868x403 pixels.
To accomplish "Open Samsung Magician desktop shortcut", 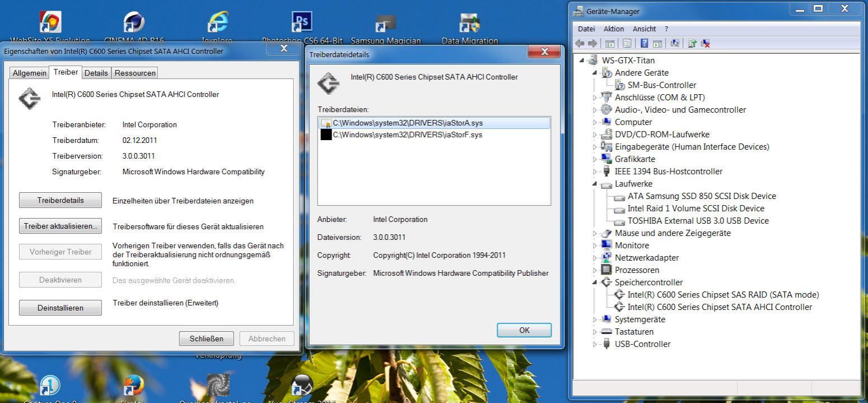I will (386, 23).
